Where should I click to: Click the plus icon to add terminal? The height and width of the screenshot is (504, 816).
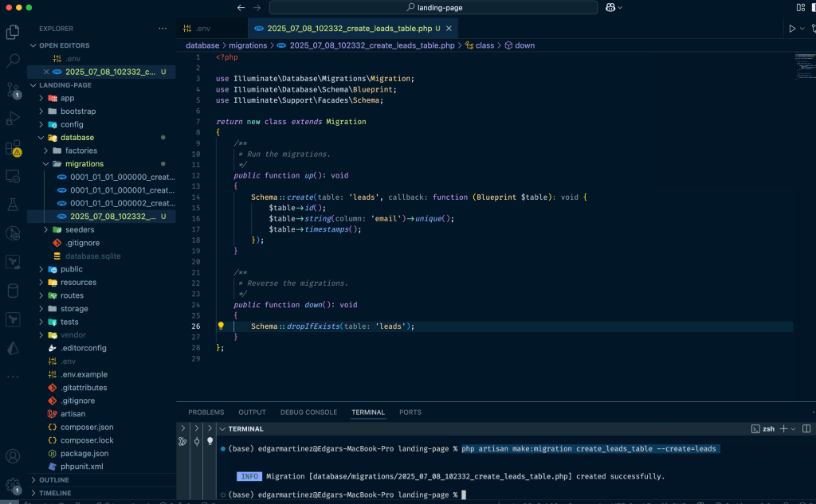(x=783, y=428)
